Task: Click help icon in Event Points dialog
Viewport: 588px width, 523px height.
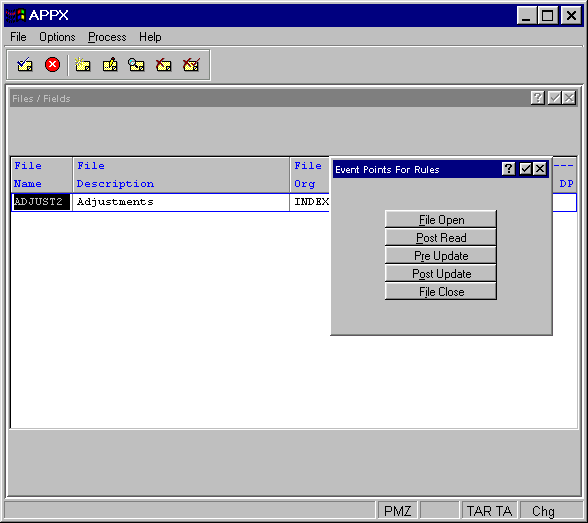Action: [x=508, y=169]
